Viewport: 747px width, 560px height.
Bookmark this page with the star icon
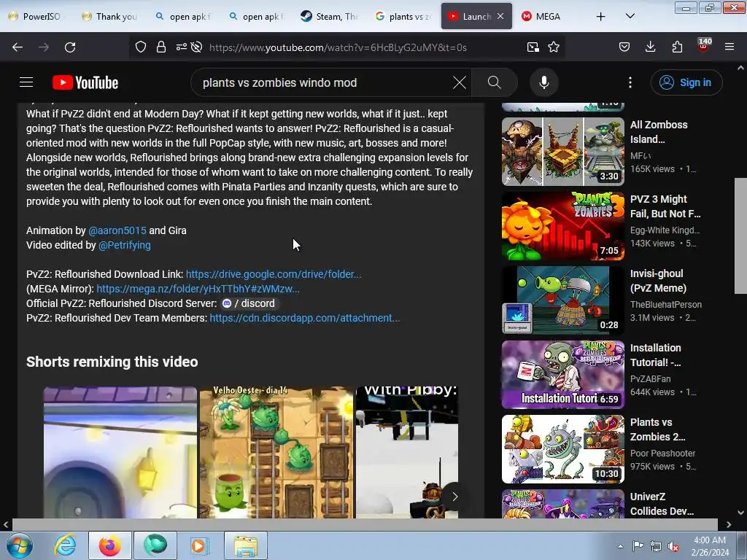coord(554,47)
